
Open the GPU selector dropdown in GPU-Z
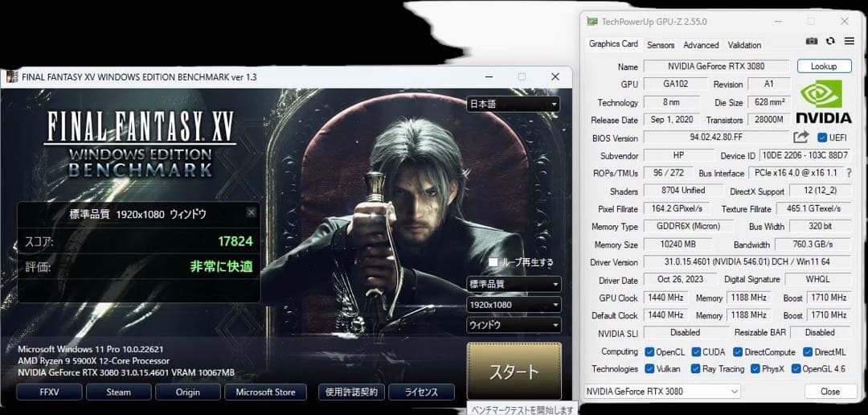662,391
